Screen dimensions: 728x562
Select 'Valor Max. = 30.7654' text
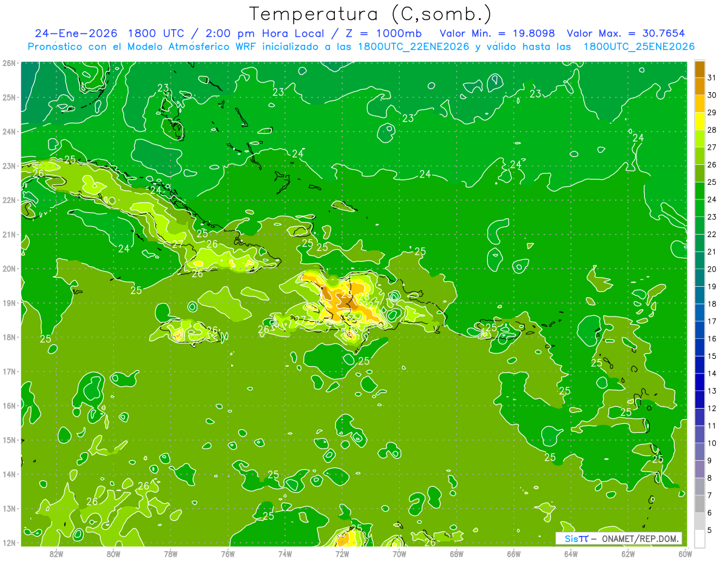(627, 33)
